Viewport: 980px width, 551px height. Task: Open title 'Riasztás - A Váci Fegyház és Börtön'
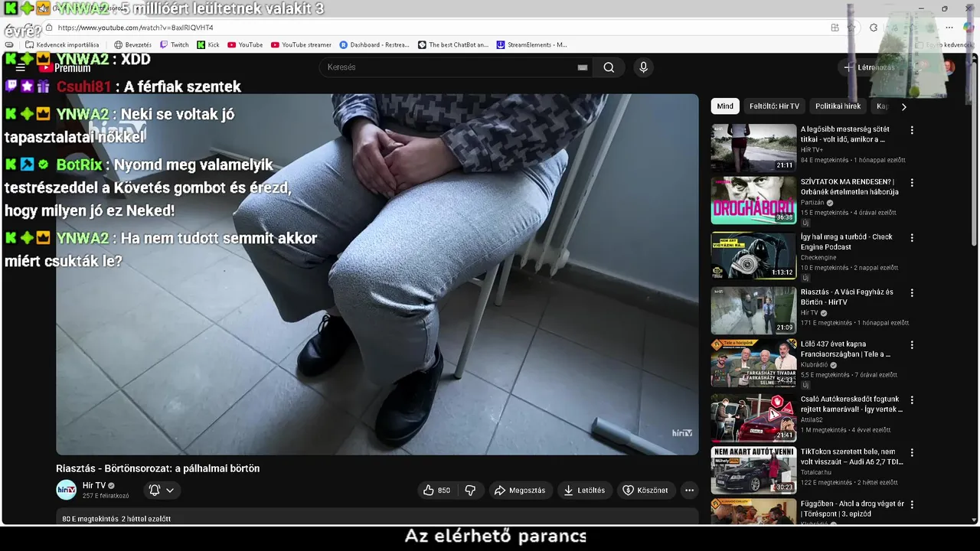pos(847,298)
